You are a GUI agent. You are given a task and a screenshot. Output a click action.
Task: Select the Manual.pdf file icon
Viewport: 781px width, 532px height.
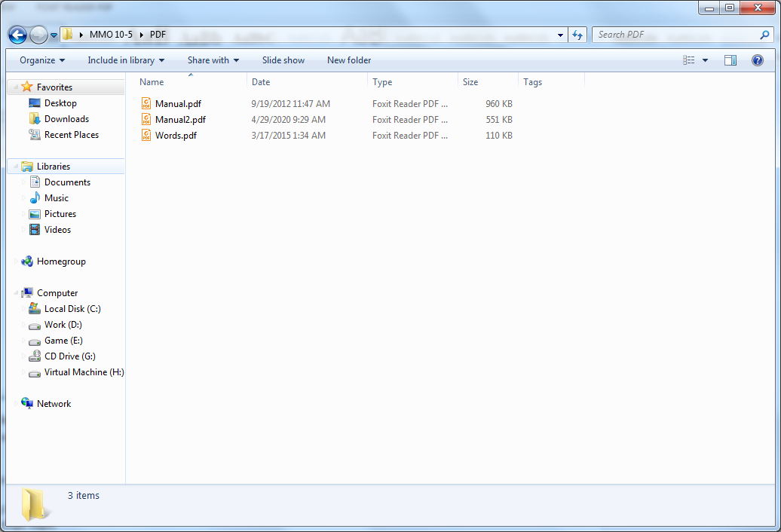[x=146, y=104]
